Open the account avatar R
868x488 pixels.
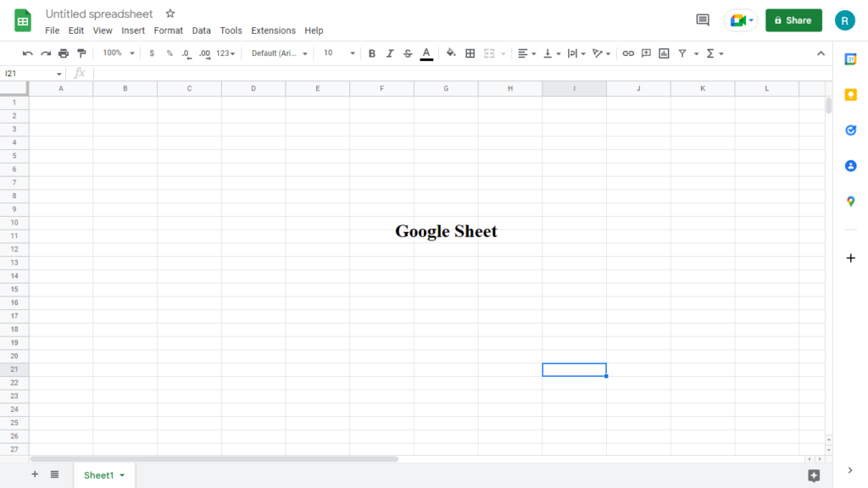845,20
